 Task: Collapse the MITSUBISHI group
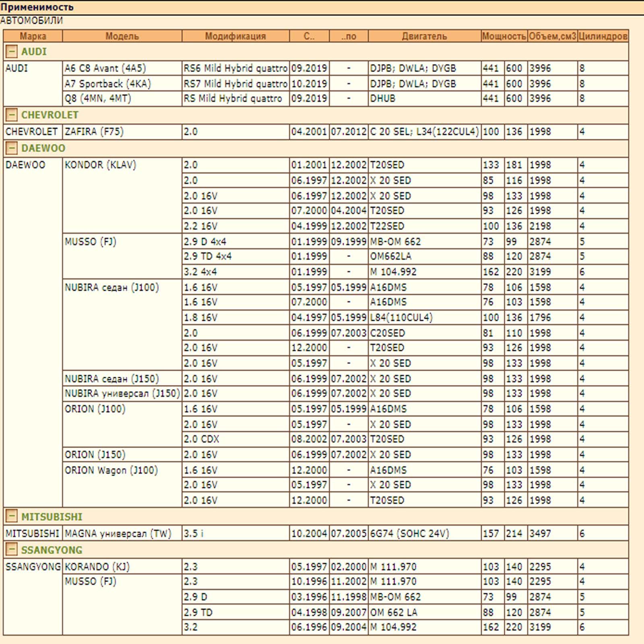pyautogui.click(x=12, y=516)
